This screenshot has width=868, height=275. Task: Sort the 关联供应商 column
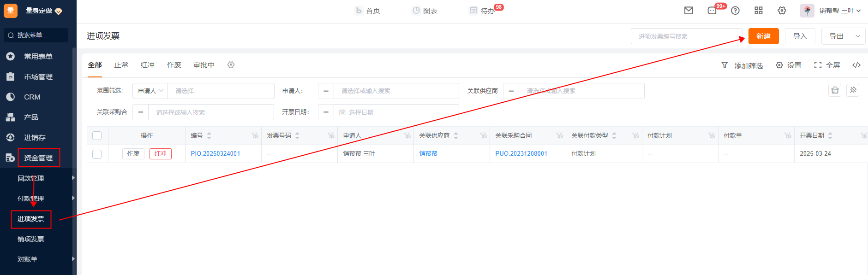(456, 135)
